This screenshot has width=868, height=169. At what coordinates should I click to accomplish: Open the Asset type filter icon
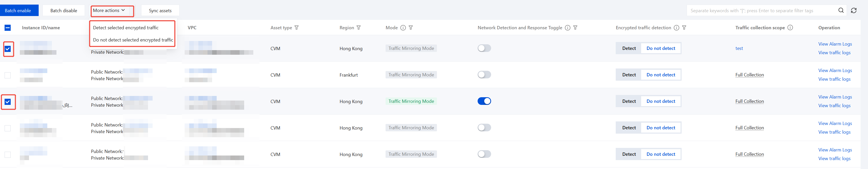297,28
